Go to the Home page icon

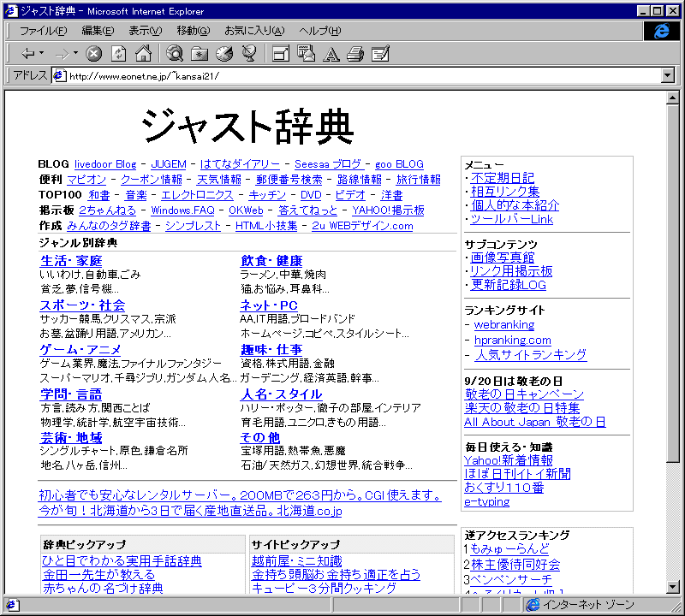click(x=143, y=54)
